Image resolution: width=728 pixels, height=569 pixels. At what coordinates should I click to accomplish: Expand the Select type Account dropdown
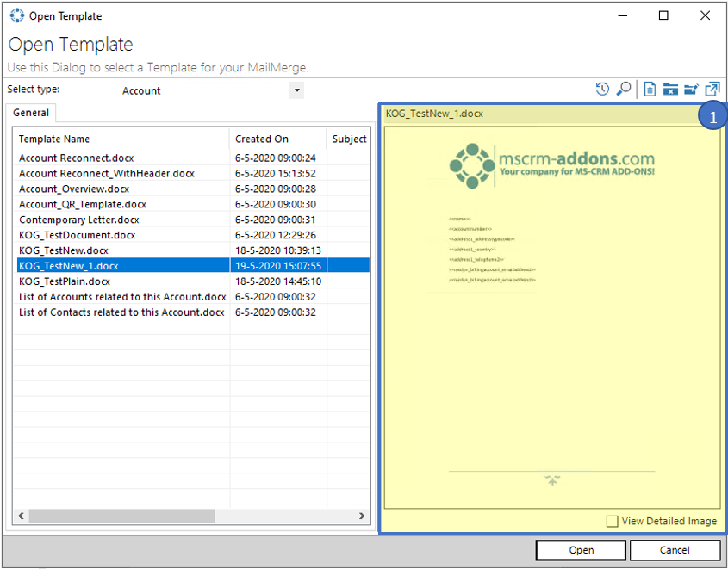(x=296, y=90)
